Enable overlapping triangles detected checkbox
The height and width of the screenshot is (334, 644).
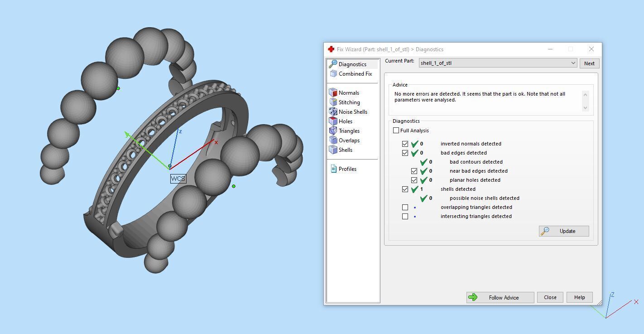tap(405, 207)
